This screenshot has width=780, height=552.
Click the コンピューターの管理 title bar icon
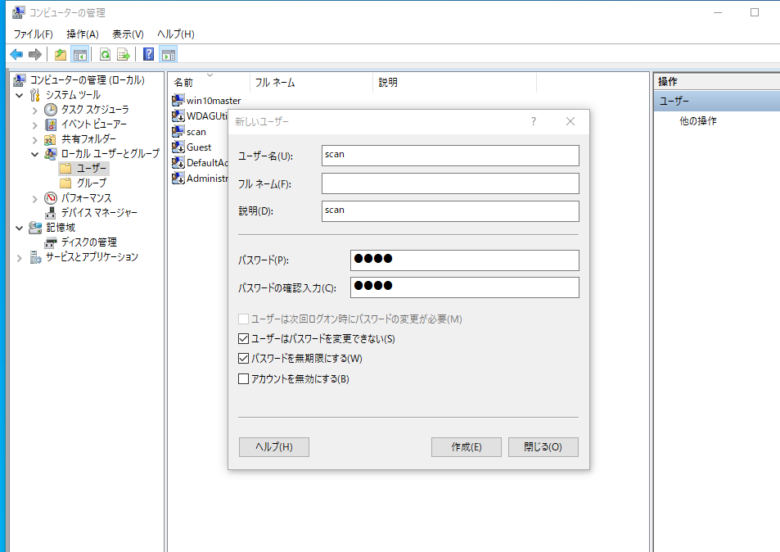18,12
